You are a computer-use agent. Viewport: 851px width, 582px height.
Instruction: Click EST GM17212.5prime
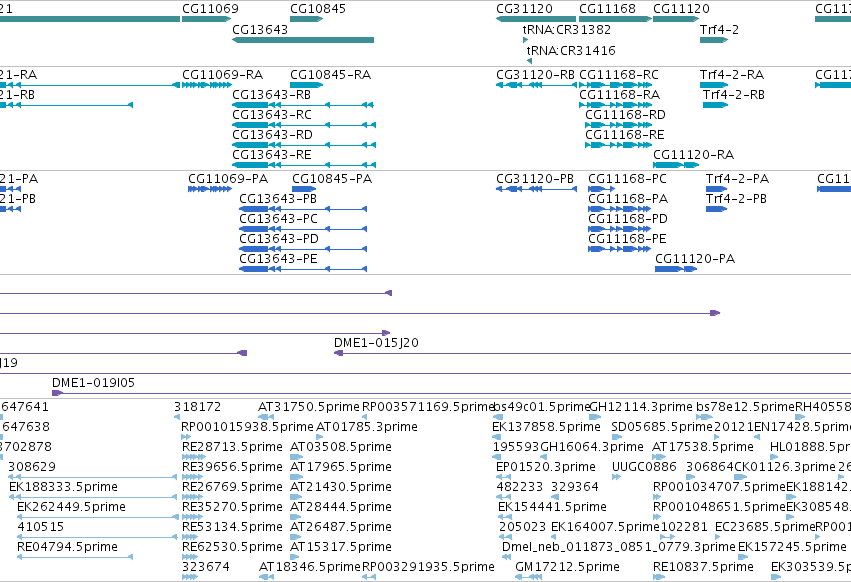528,577
